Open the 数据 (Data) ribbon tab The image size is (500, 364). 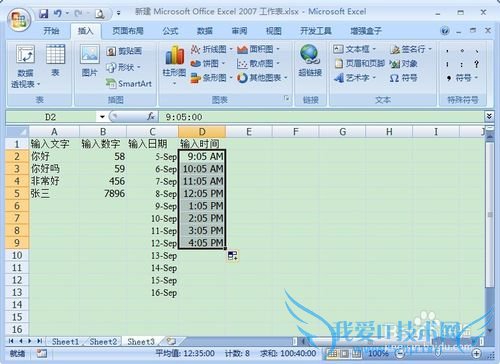[x=205, y=31]
